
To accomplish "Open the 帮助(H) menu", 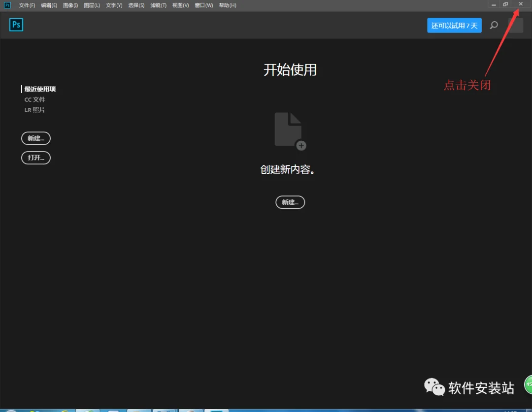I will coord(227,5).
